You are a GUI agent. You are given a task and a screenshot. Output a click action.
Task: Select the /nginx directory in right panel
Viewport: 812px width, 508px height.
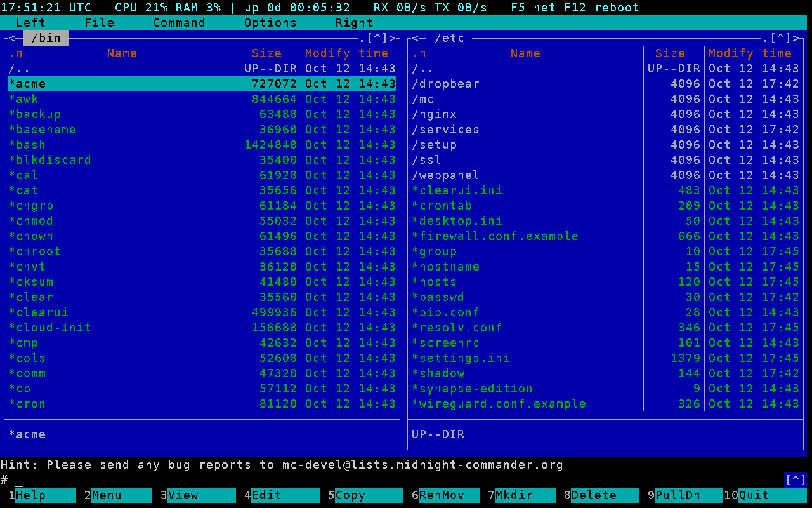[605, 114]
